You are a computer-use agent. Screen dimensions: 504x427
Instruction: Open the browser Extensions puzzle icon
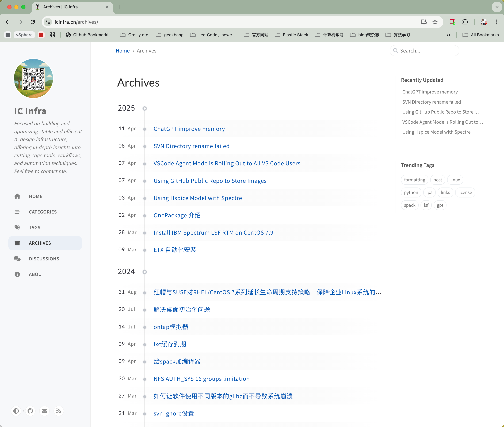(465, 22)
